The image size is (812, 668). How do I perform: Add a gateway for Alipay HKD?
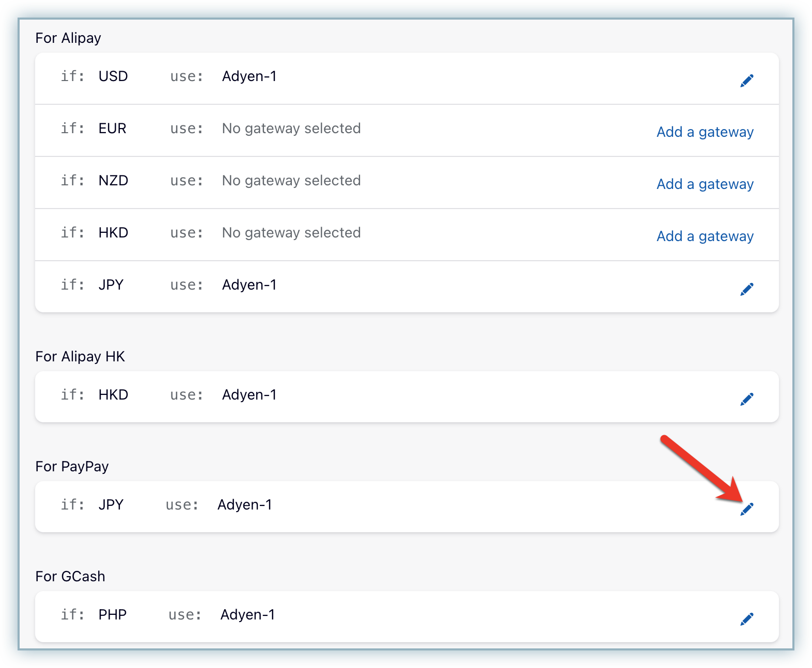705,236
